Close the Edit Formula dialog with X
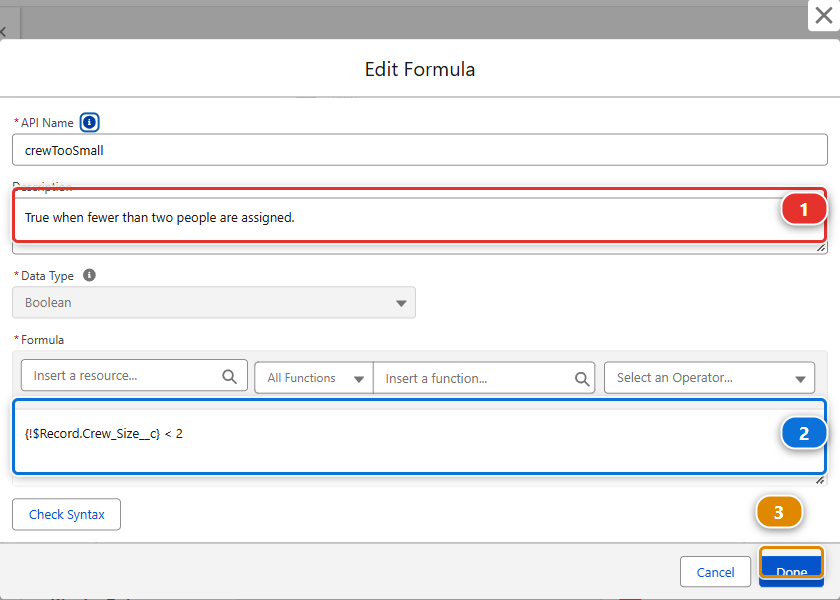Viewport: 840px width, 600px height. (x=824, y=16)
